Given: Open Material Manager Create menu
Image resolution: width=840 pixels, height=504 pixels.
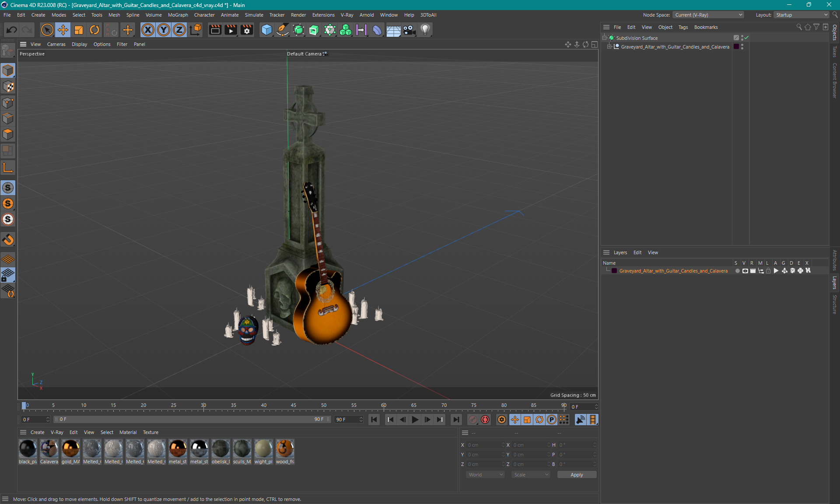Looking at the screenshot, I should 37,432.
